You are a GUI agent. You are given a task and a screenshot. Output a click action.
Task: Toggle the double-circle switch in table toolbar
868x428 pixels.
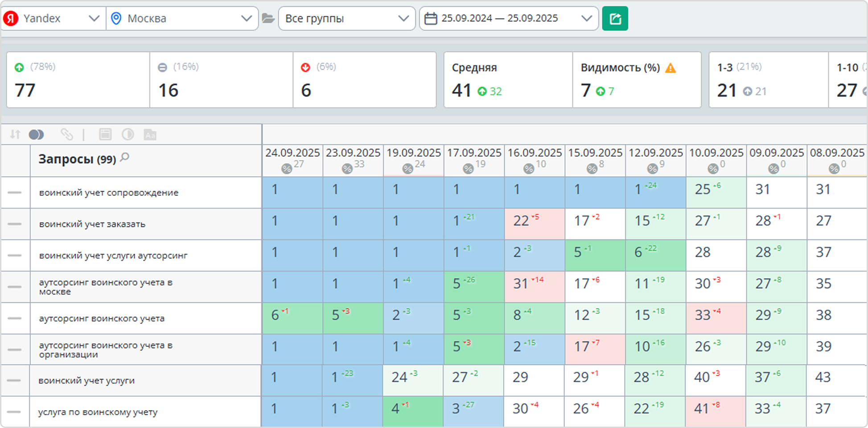[37, 134]
